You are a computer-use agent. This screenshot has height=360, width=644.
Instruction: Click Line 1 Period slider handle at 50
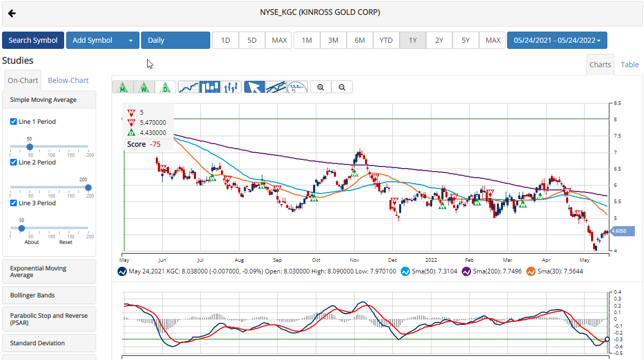[30, 147]
